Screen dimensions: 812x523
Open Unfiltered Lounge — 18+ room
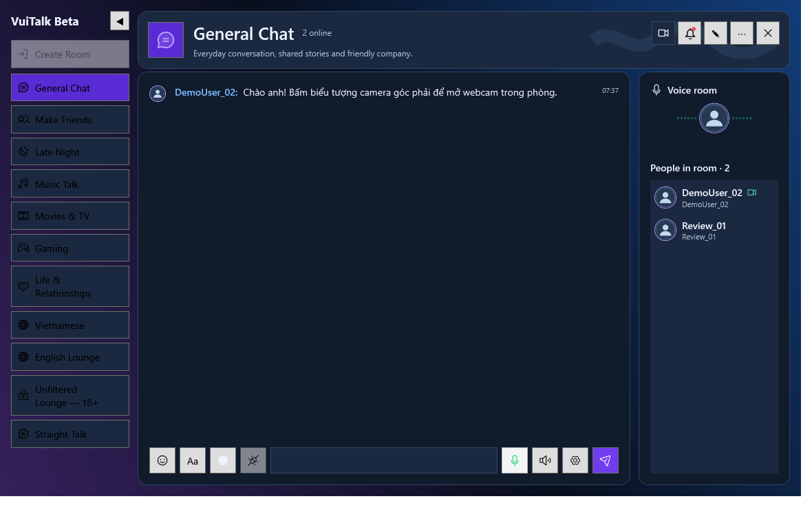coord(70,396)
